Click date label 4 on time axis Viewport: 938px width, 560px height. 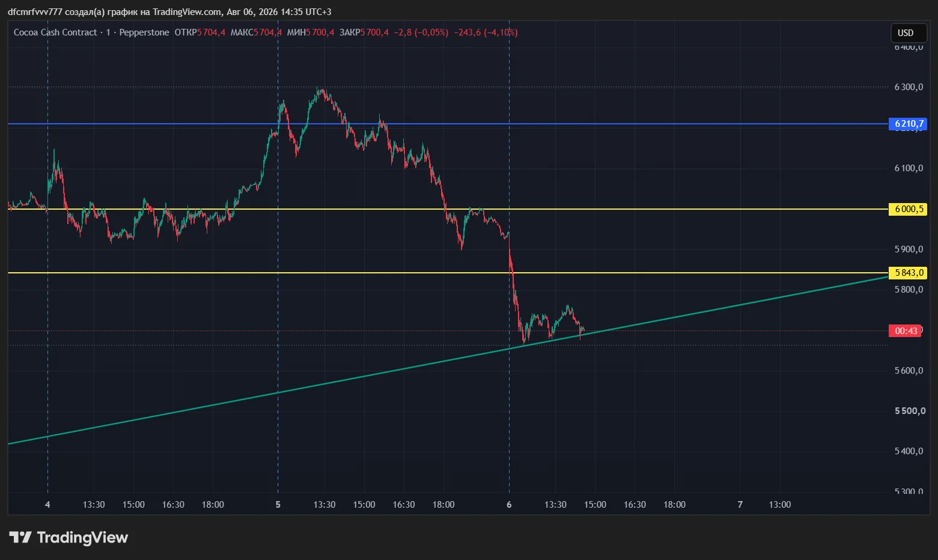[47, 505]
